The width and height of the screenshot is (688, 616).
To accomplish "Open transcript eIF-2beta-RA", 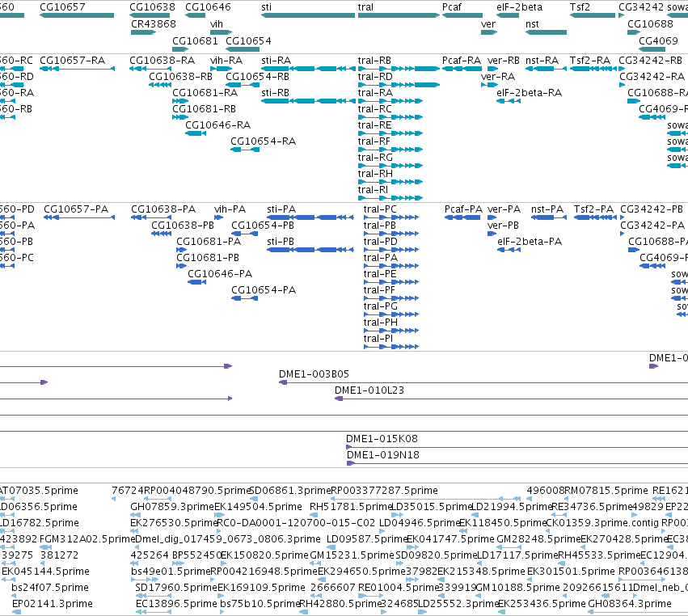I will click(x=509, y=101).
